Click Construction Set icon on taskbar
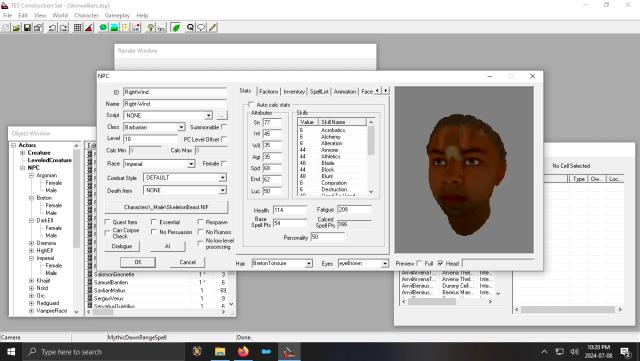This screenshot has width=640, height=361. point(289,352)
